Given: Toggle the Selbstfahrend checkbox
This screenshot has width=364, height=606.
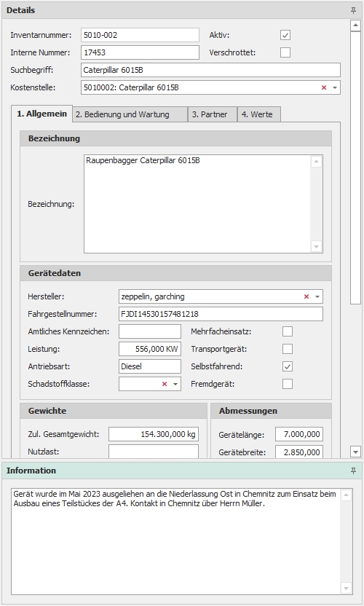Looking at the screenshot, I should [x=288, y=366].
